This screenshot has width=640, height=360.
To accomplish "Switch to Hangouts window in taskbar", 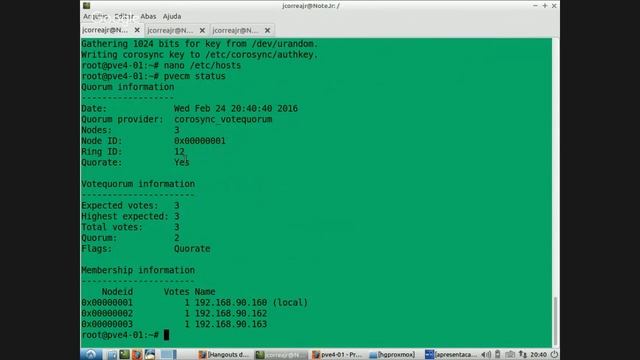I will (x=224, y=355).
